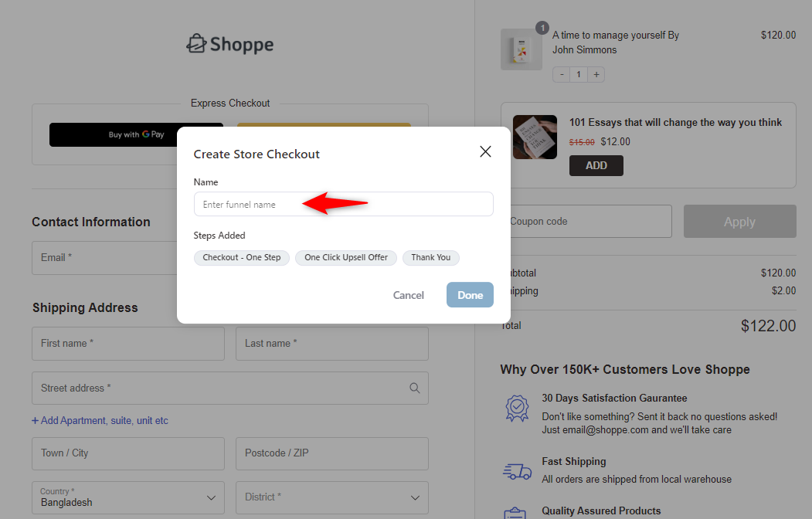The image size is (812, 519).
Task: Add the 101 Essays book offer
Action: pos(596,165)
